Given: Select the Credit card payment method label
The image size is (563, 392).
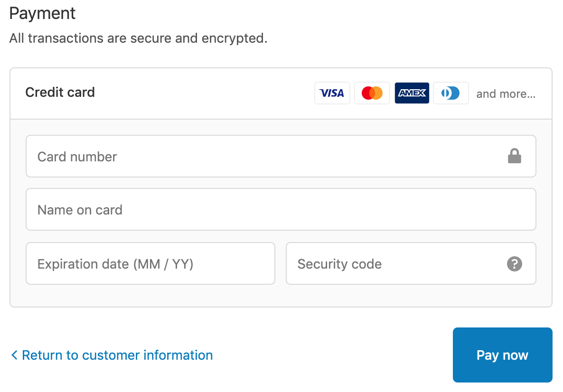Looking at the screenshot, I should [60, 92].
